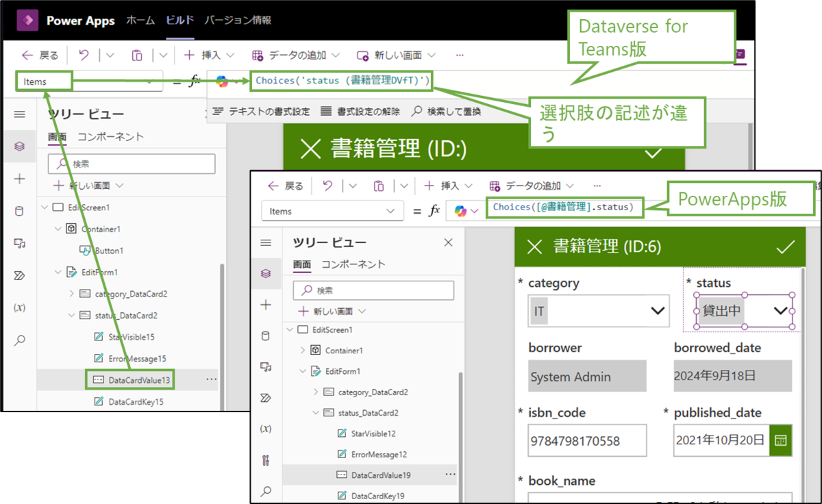The height and width of the screenshot is (504, 822).
Task: Open the ホーム tab in Teams window
Action: click(140, 20)
